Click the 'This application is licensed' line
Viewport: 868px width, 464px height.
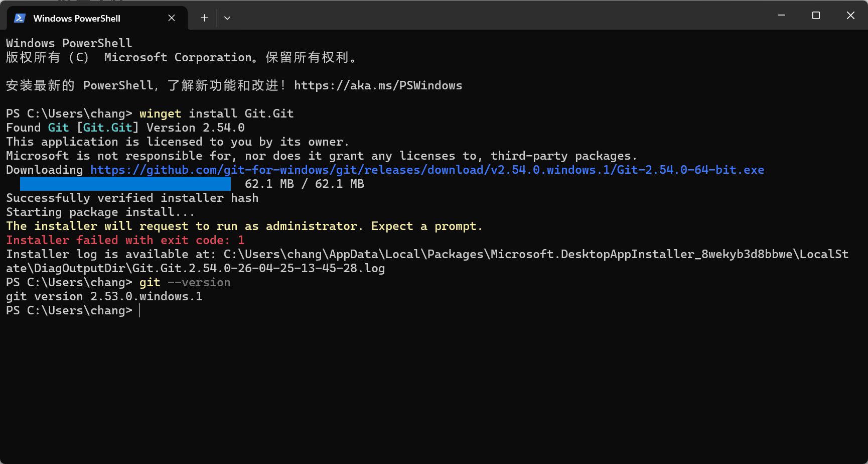click(178, 142)
